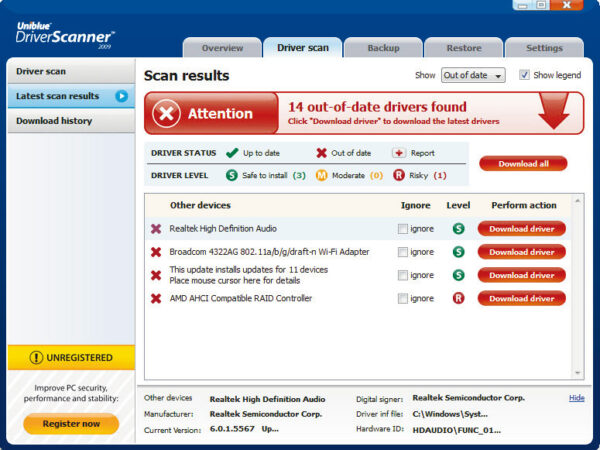Click red X icon beside Broadcom Wi-Fi Adapter

pos(156,252)
